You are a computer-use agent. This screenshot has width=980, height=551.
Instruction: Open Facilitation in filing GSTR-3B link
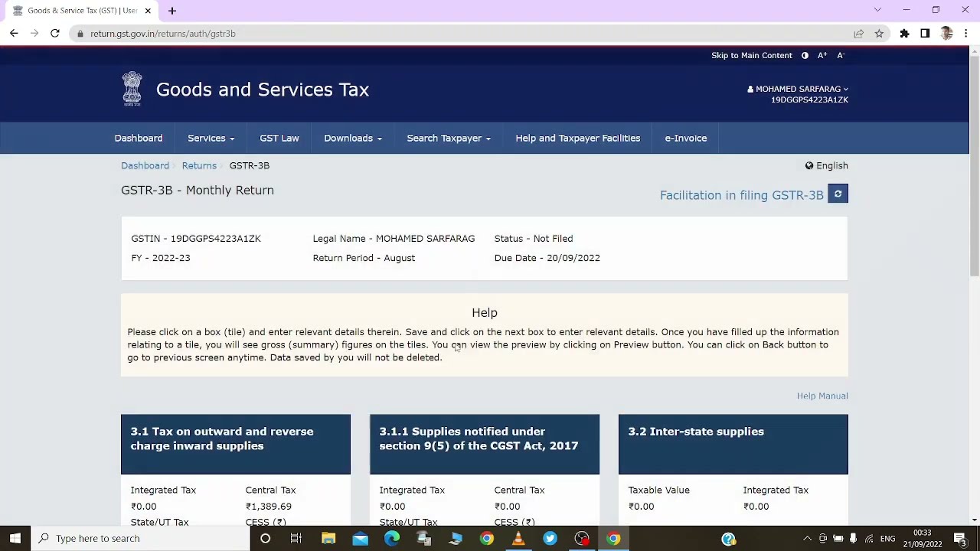[x=742, y=195]
